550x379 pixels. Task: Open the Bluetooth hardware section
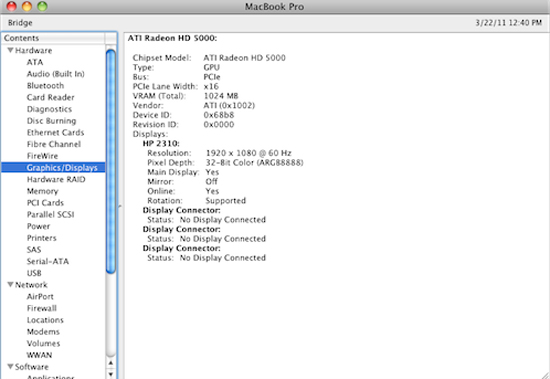click(x=45, y=86)
